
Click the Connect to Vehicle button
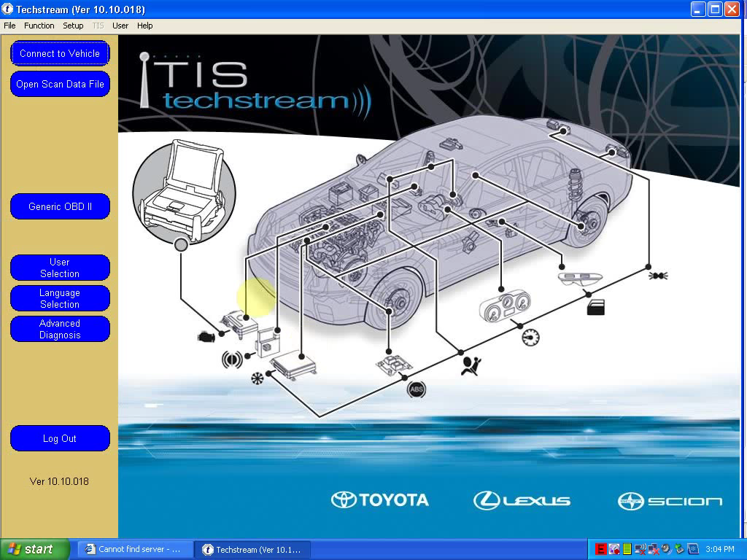click(60, 53)
